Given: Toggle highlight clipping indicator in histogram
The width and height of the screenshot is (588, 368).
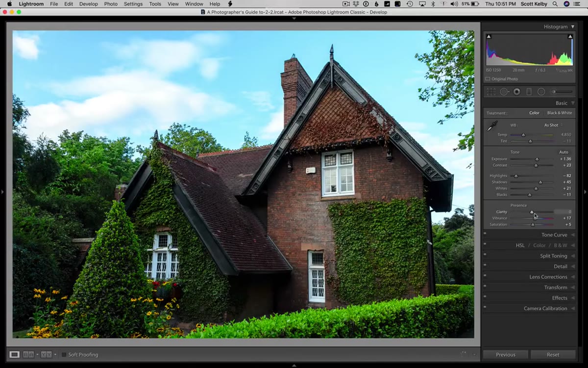Looking at the screenshot, I should (570, 36).
